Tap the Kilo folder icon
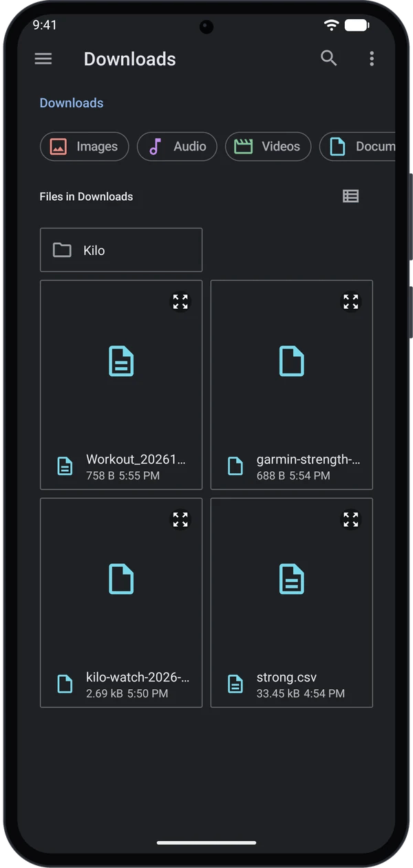This screenshot has width=413, height=868. coord(62,250)
